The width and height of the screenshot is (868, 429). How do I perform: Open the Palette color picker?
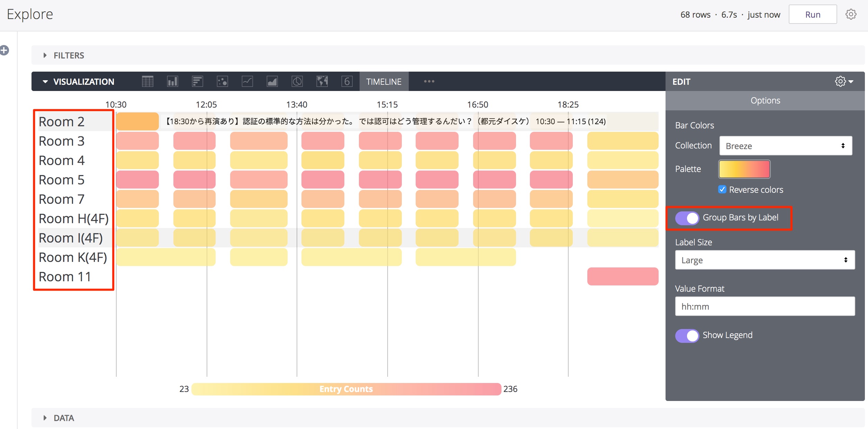(x=744, y=169)
